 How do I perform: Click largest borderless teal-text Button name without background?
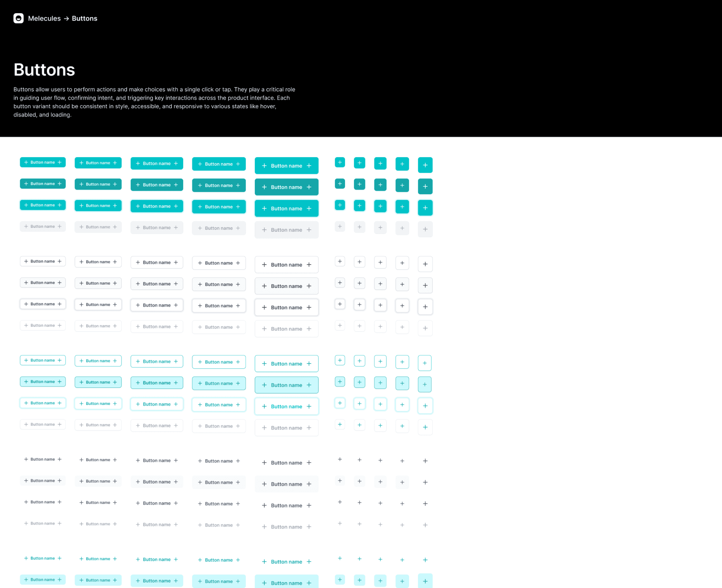(286, 561)
